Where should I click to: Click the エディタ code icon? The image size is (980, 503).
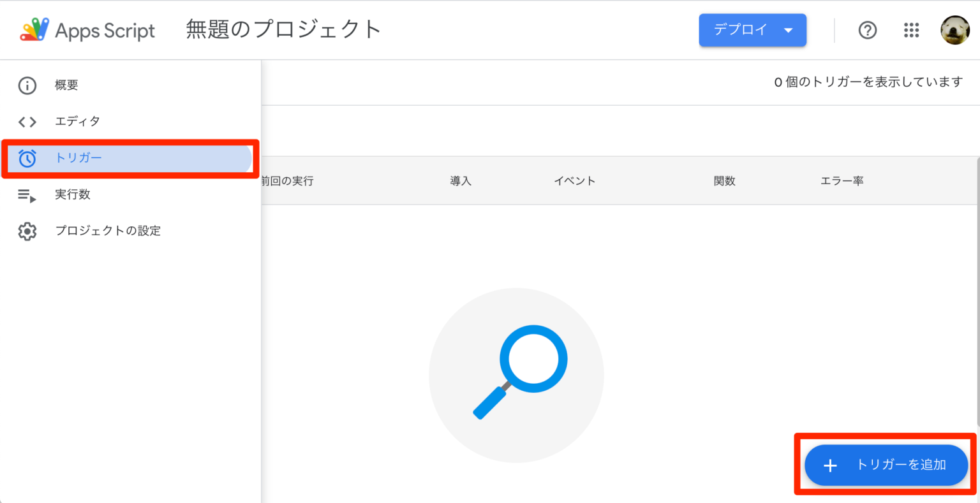[27, 121]
